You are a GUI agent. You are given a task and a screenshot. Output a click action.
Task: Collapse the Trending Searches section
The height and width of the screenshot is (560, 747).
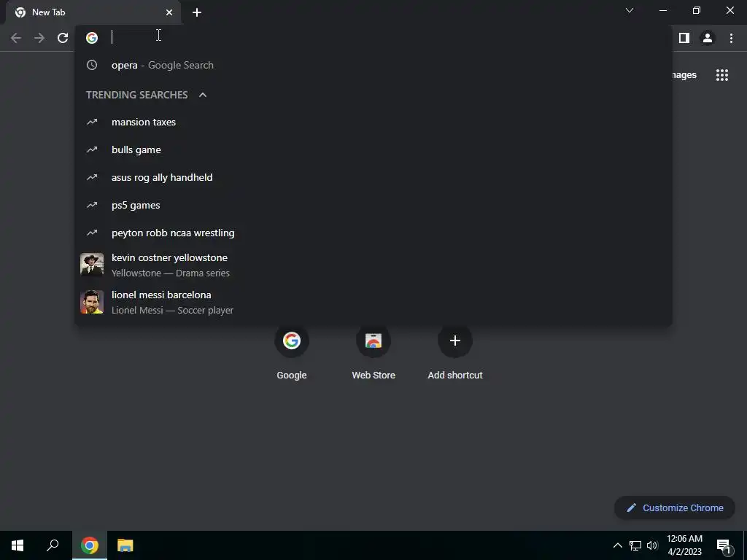pyautogui.click(x=203, y=95)
